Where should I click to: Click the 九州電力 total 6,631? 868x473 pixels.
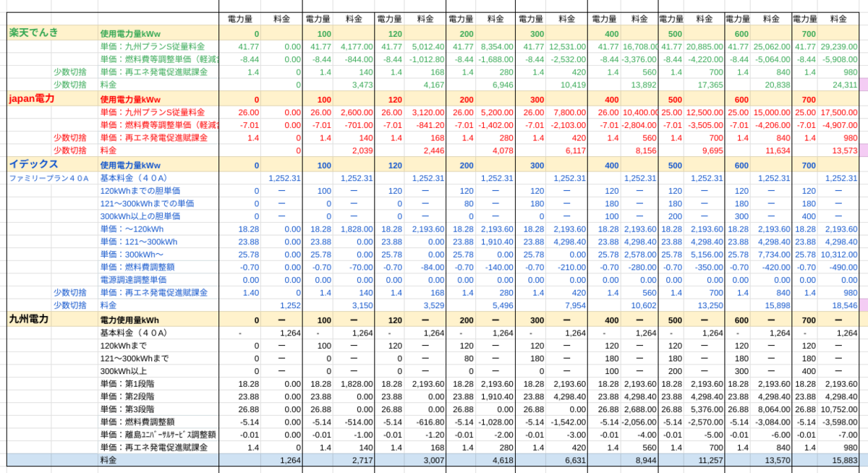pyautogui.click(x=575, y=460)
